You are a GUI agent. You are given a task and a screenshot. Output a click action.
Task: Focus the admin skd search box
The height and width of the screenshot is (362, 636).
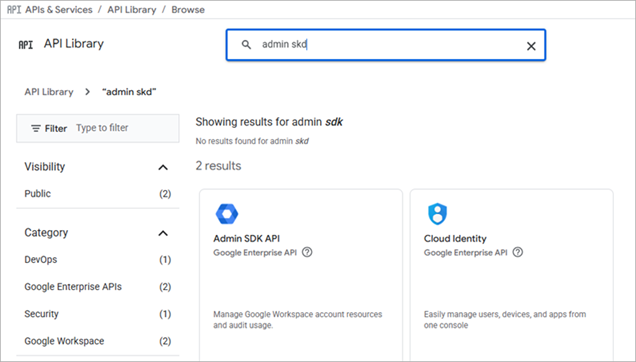click(386, 45)
